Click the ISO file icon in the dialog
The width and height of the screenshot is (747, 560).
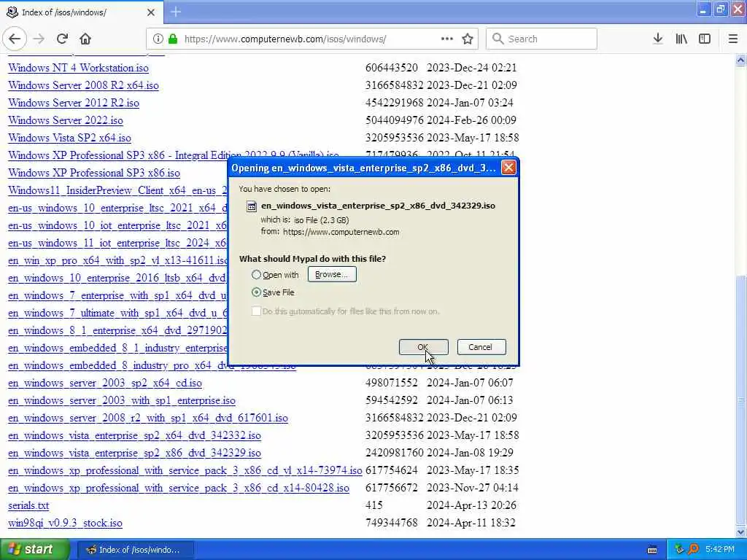click(251, 206)
